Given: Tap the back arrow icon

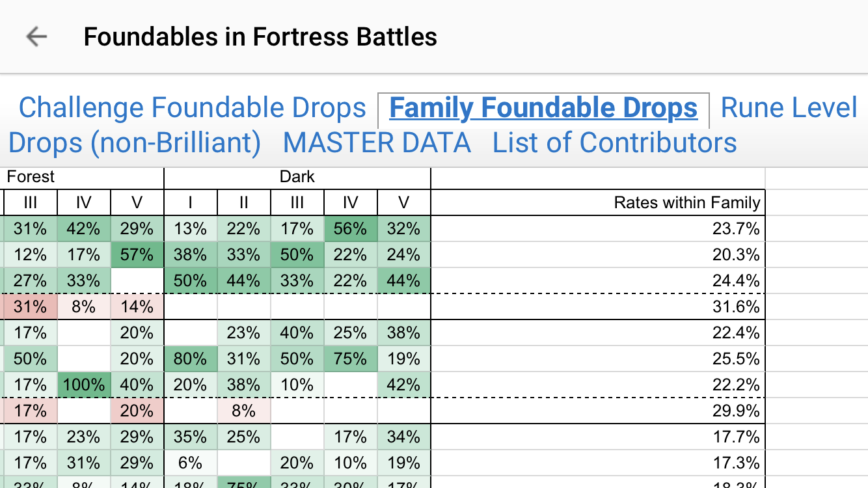Looking at the screenshot, I should [x=36, y=36].
